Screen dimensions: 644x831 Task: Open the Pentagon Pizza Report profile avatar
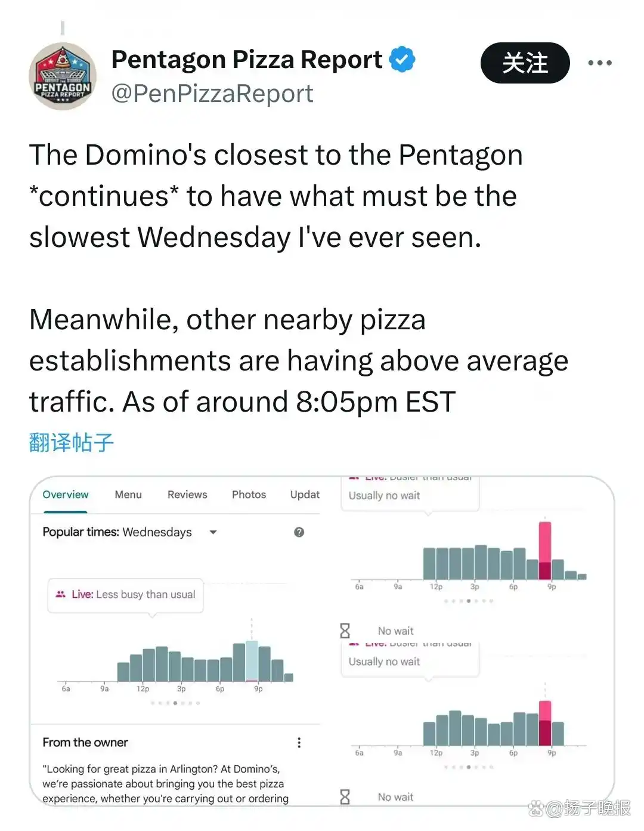[x=63, y=76]
